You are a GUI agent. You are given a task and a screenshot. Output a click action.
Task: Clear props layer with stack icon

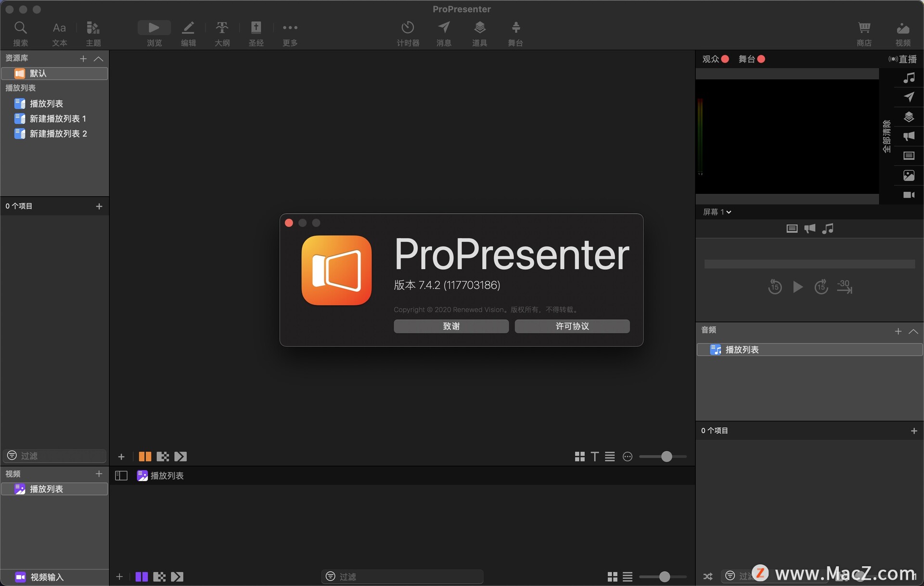(909, 117)
